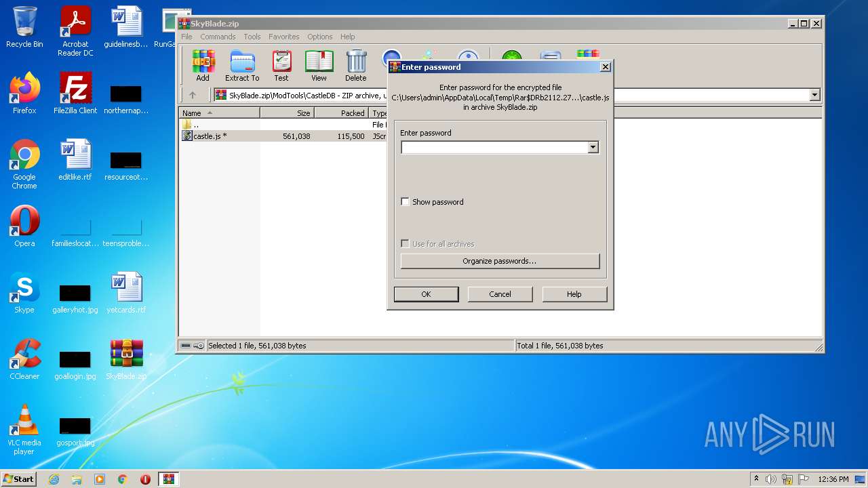This screenshot has height=488, width=868.
Task: Open Windows Explorer from taskbar
Action: [77, 479]
